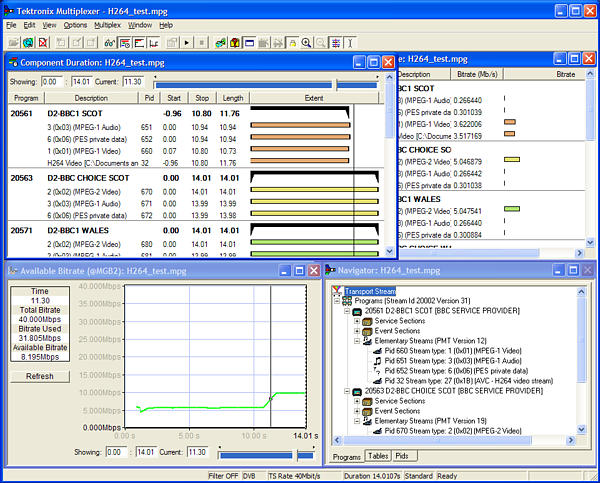
Task: Click the globe toolbar icon
Action: [28, 42]
